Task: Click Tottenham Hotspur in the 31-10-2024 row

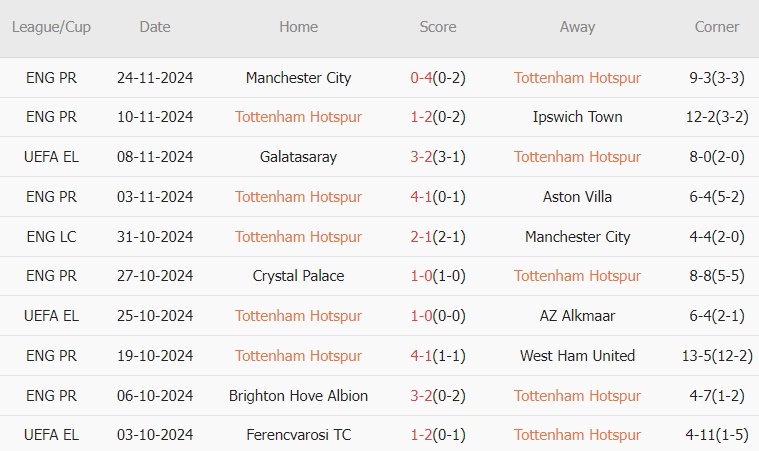Action: tap(298, 237)
